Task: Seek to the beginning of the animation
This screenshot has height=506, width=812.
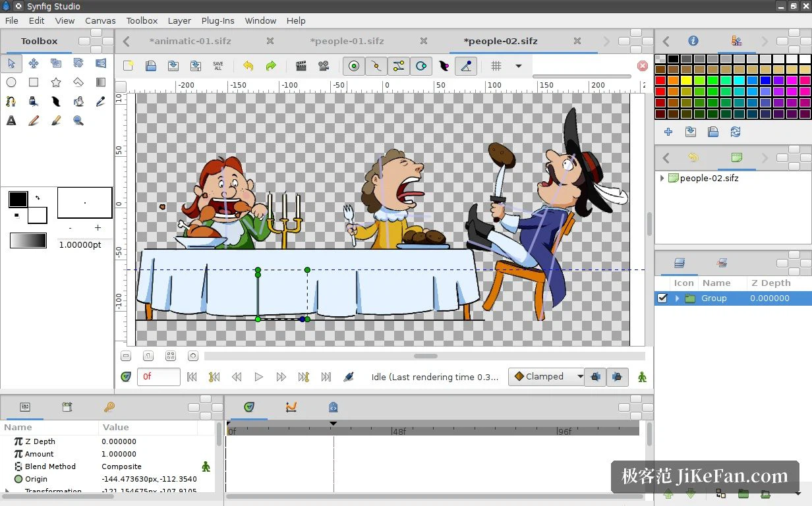Action: coord(192,377)
